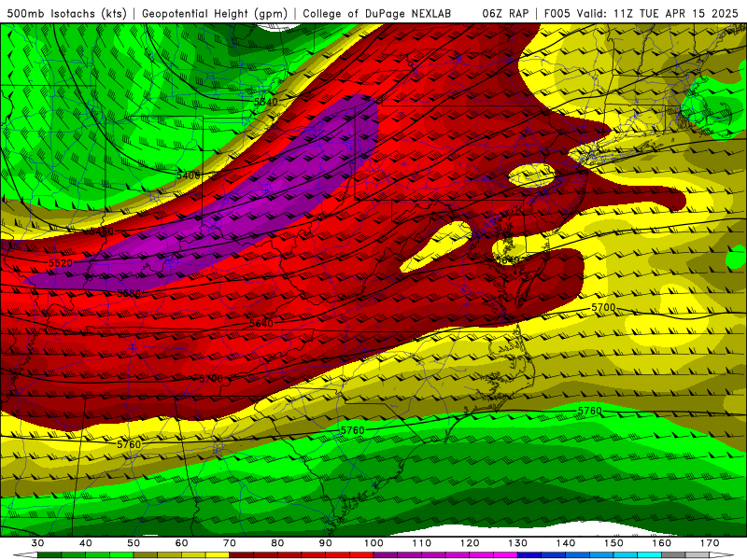Click the 'College of DuPage NEXLAB' label

(377, 13)
